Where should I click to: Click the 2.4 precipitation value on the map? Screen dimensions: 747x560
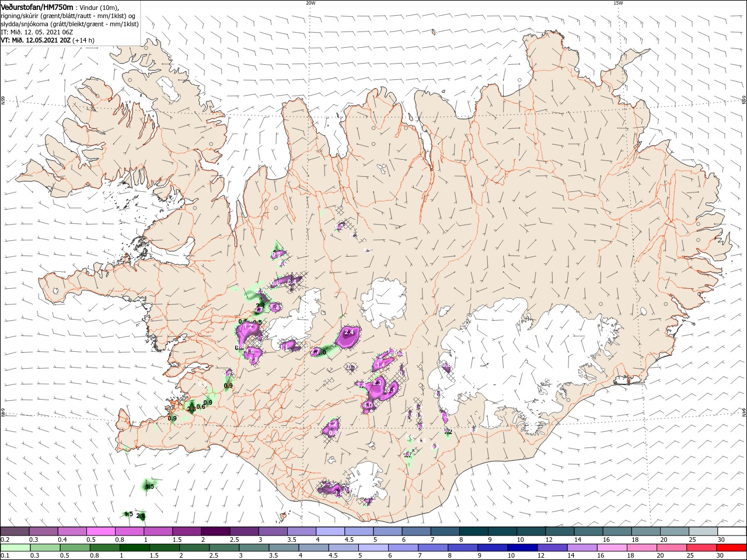(350, 332)
